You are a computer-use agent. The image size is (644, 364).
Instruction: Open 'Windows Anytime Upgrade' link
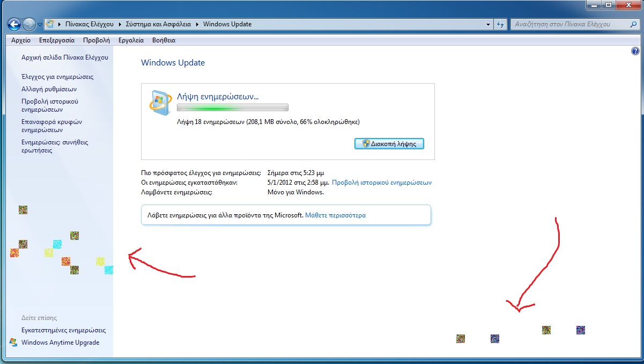point(61,343)
